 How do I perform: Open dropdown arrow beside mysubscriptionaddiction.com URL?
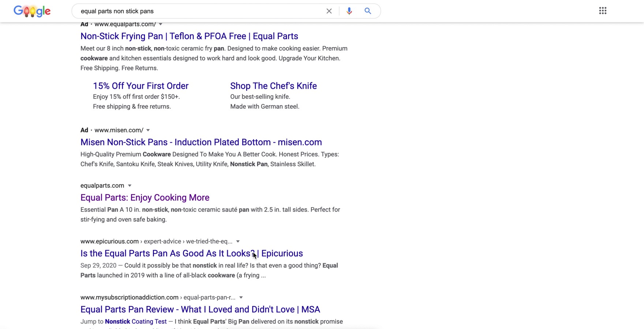pos(241,298)
